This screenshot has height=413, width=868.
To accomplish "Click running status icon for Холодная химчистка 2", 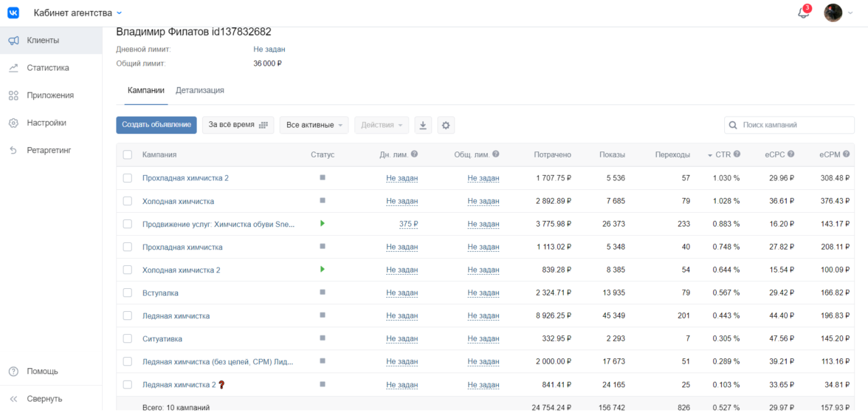I will 322,270.
